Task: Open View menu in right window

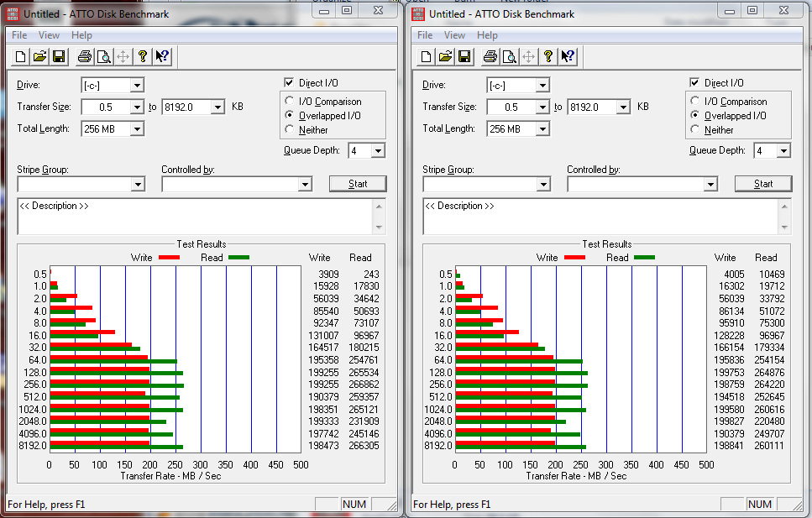Action: click(454, 35)
